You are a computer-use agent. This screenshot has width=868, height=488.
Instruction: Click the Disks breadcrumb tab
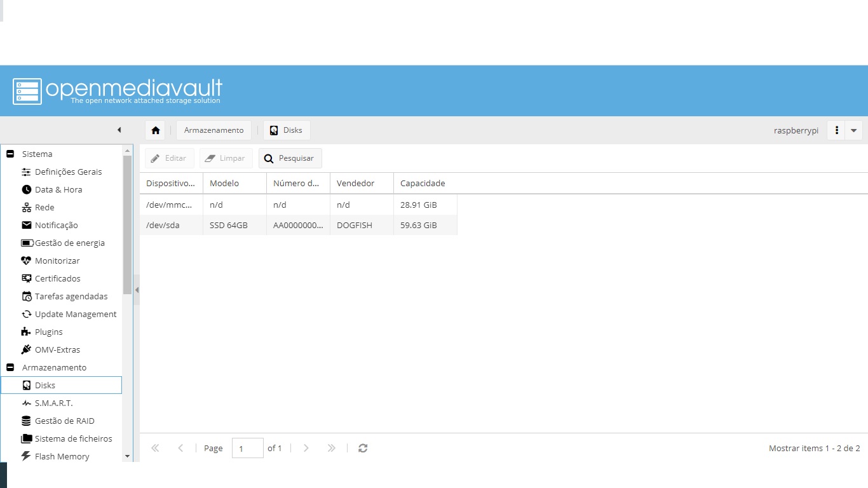coord(287,130)
